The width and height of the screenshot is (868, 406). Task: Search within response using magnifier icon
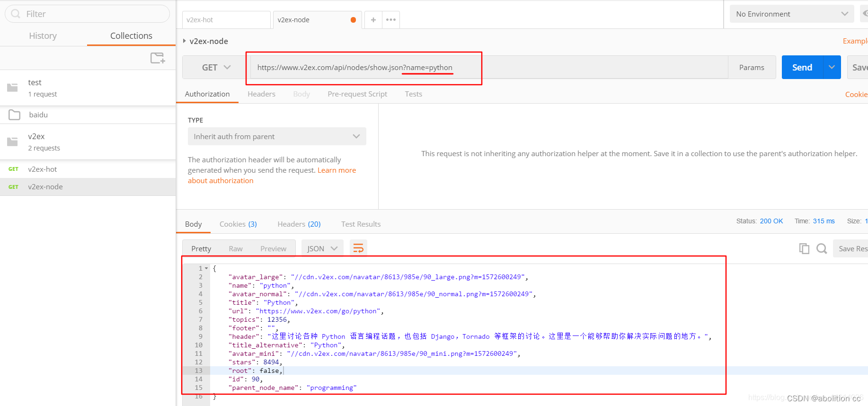coord(822,248)
